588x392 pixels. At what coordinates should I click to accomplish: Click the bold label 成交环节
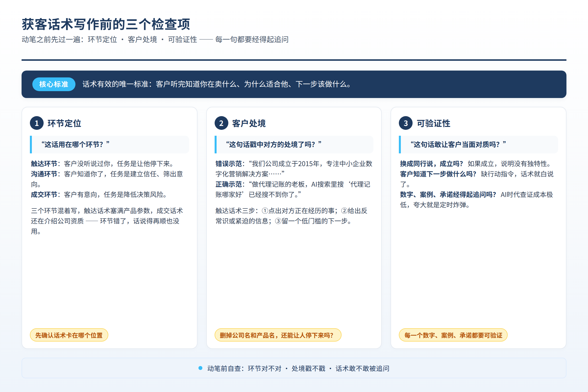(44, 195)
